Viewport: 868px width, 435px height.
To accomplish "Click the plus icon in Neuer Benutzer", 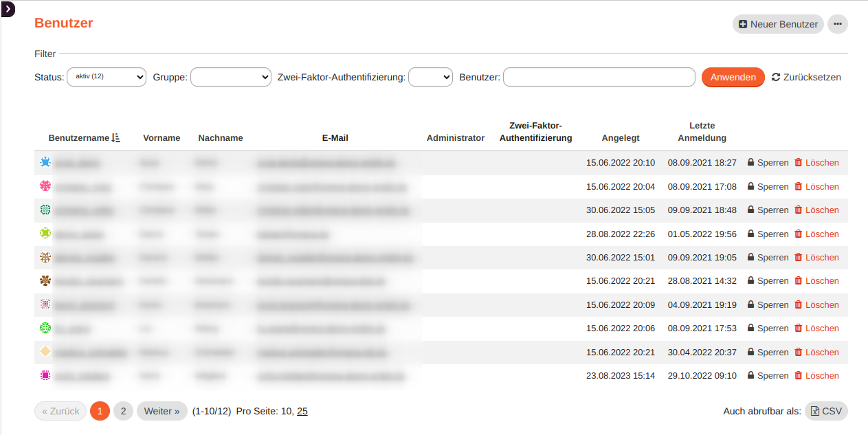I will point(742,23).
